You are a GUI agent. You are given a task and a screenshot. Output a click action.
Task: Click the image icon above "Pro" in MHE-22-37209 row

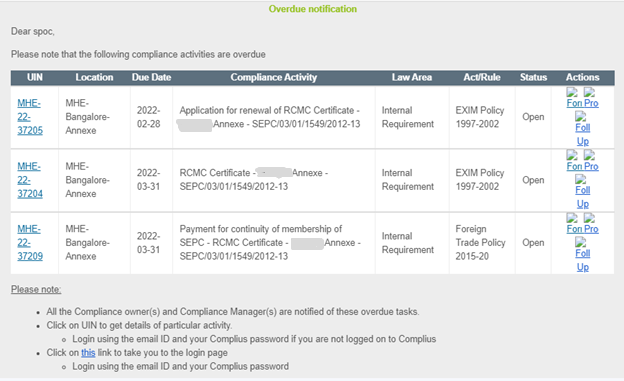589,218
